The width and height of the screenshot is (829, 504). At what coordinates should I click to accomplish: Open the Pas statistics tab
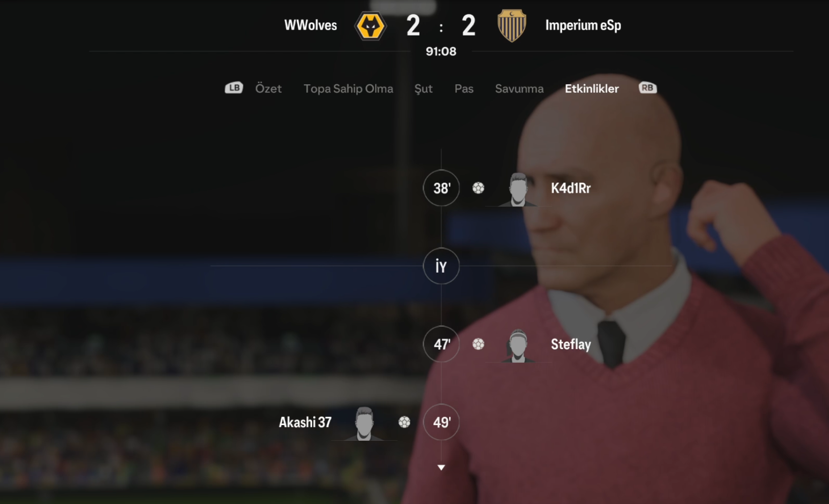point(464,89)
